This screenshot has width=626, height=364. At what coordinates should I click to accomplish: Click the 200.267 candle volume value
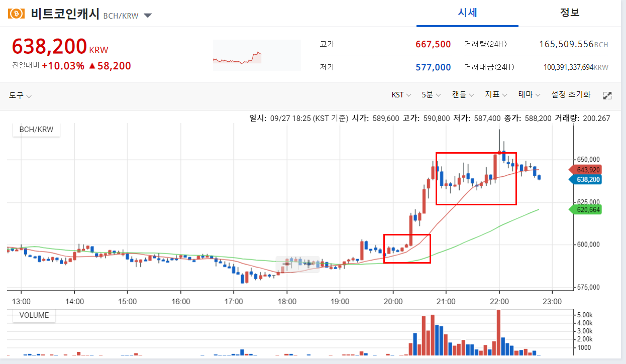(596, 118)
